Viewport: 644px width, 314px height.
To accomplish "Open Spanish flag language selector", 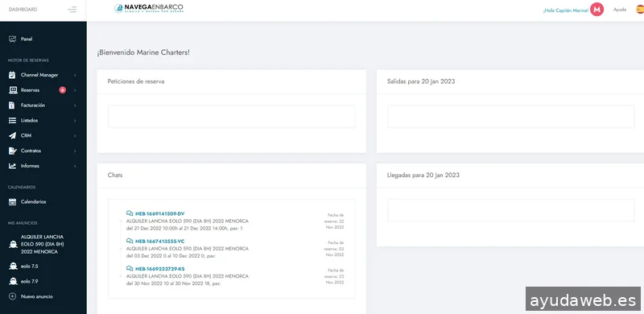I will [640, 10].
